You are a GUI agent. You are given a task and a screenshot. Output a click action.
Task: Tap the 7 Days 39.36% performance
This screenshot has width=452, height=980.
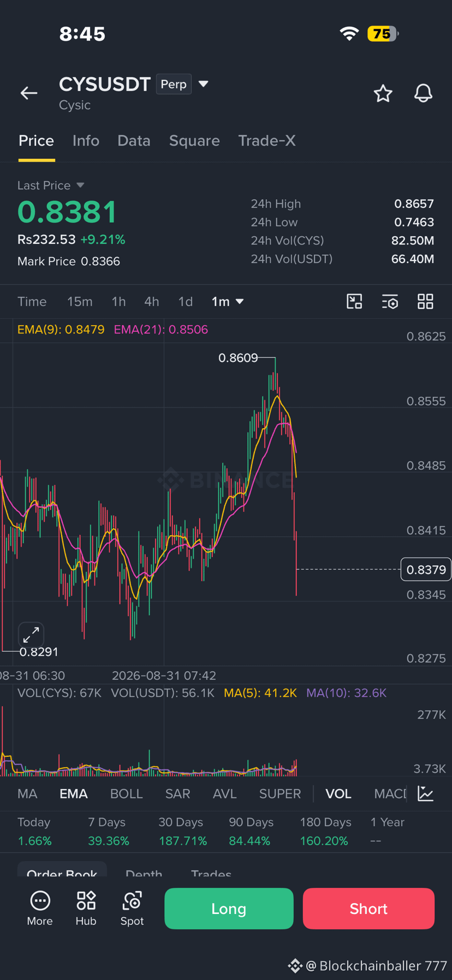pyautogui.click(x=109, y=832)
